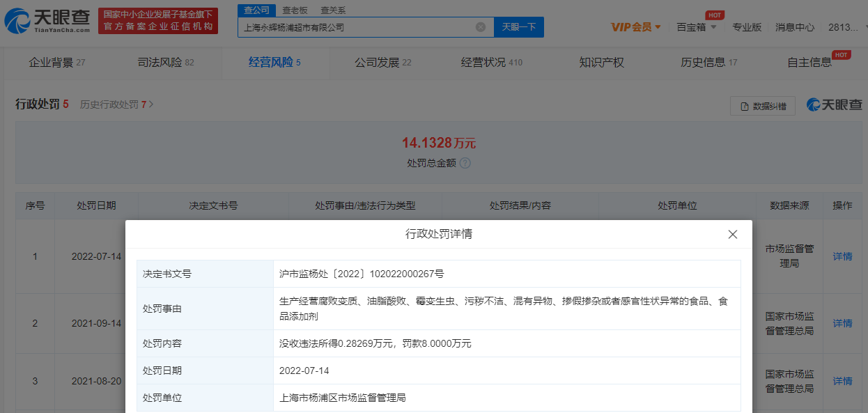Click the 2022-07-14 date in table row 1
The image size is (868, 413).
point(96,256)
